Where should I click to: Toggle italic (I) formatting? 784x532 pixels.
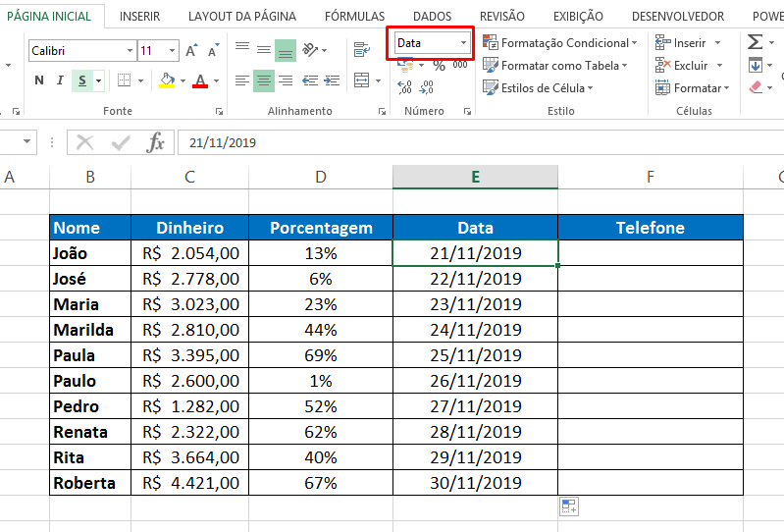60,80
